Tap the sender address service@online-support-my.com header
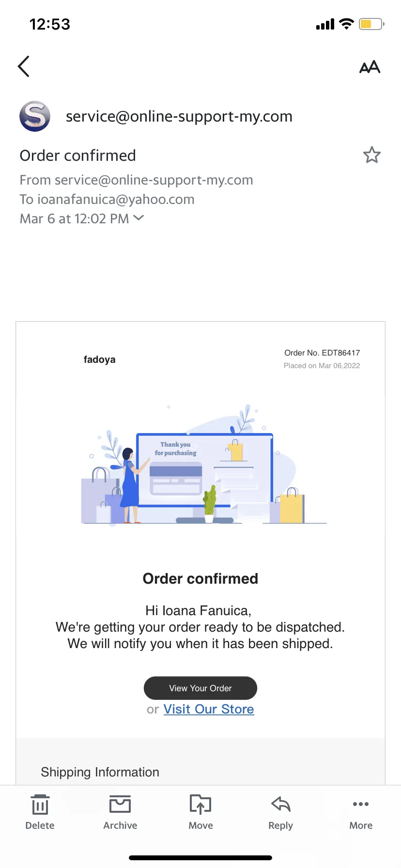401x868 pixels. pos(179,116)
